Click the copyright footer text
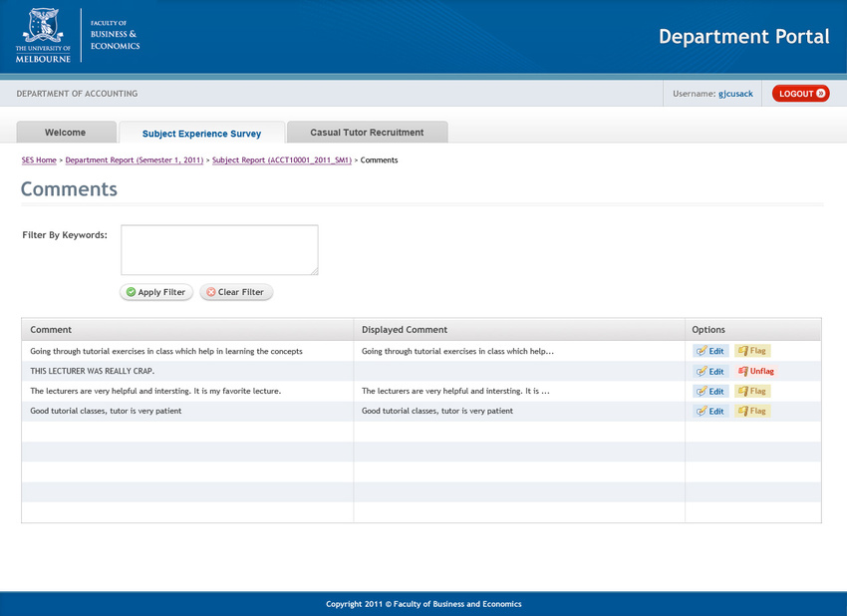This screenshot has width=847, height=616. click(x=423, y=604)
